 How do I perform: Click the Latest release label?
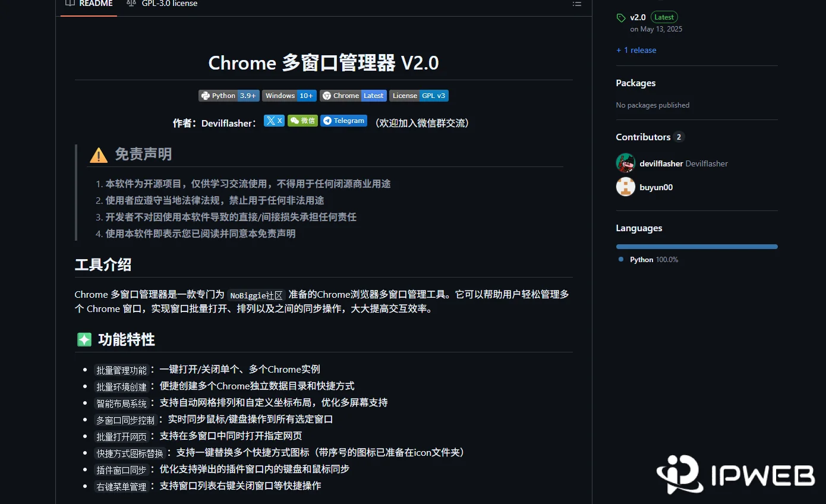coord(664,17)
